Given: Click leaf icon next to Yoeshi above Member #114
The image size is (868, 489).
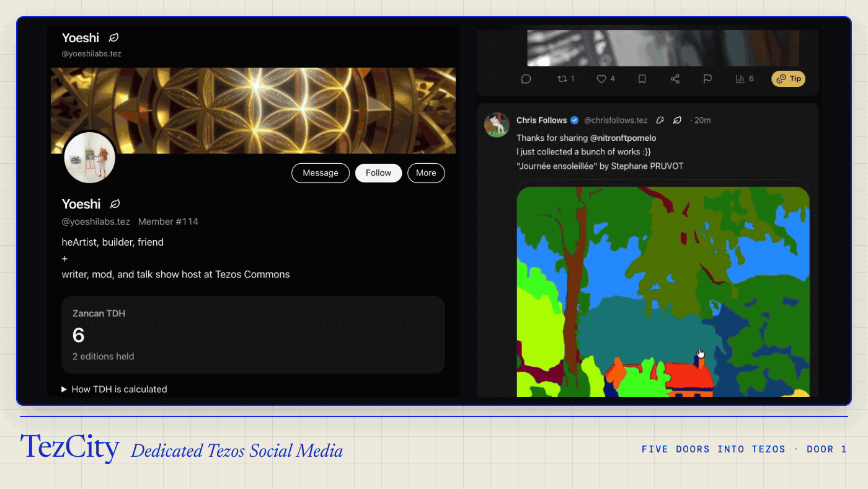Looking at the screenshot, I should coord(115,204).
